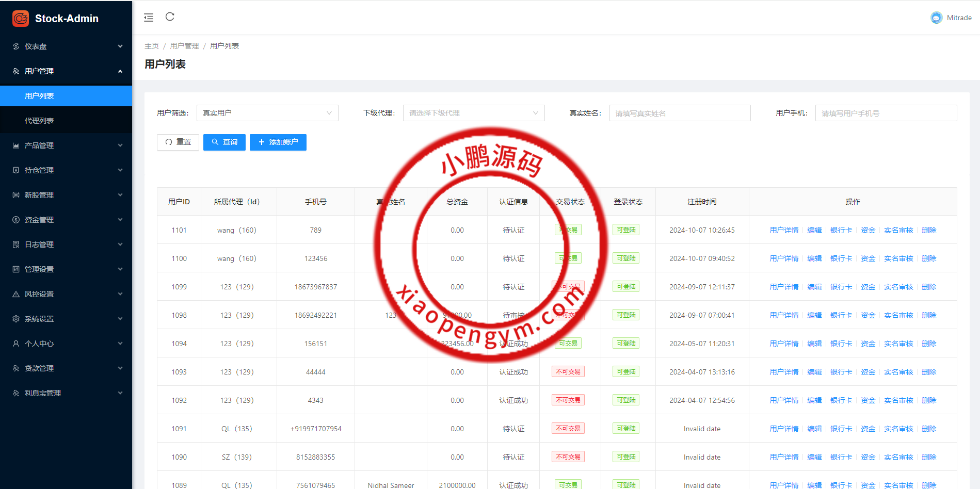Image resolution: width=980 pixels, height=489 pixels.
Task: Open 仪表盘 dashboard menu in sidebar
Action: (x=66, y=46)
